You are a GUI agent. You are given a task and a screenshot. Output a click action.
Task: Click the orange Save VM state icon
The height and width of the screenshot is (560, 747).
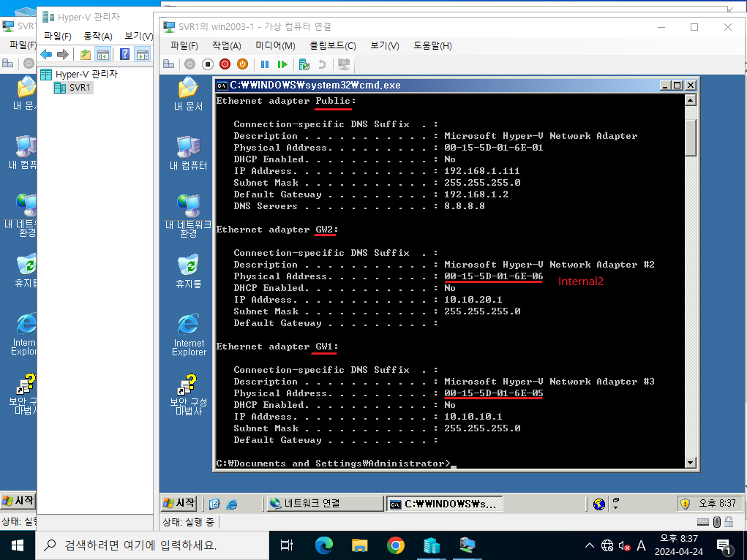[242, 64]
